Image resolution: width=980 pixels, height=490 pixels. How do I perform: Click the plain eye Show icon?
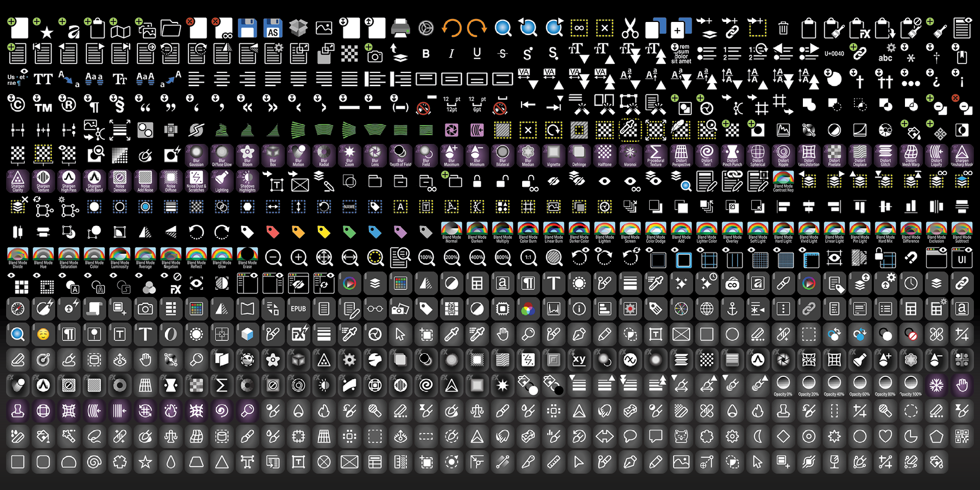pyautogui.click(x=605, y=181)
